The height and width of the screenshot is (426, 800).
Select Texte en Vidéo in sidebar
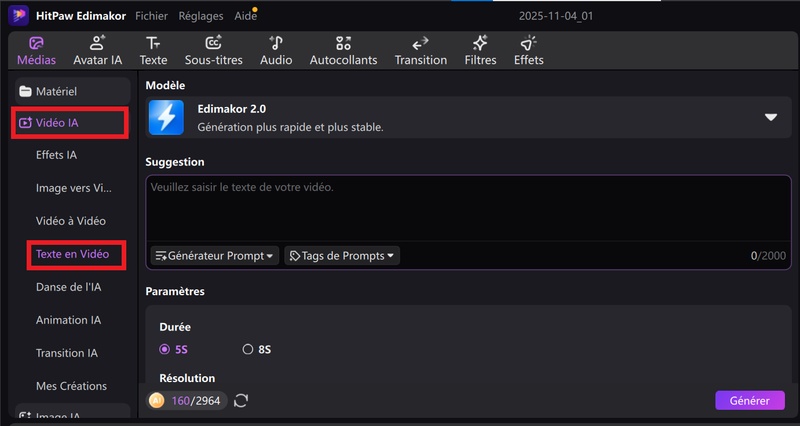[x=72, y=254]
